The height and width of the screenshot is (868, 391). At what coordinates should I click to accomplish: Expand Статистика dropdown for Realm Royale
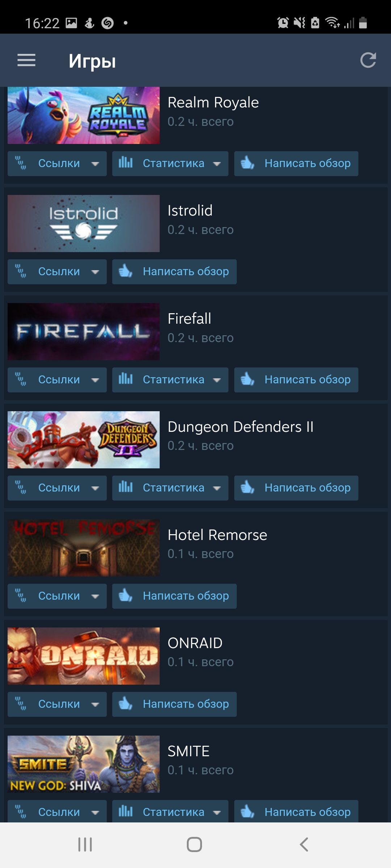coord(170,163)
